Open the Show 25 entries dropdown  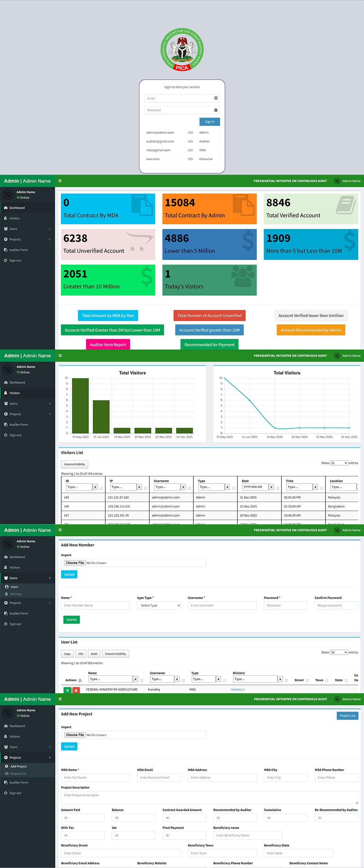pyautogui.click(x=339, y=463)
